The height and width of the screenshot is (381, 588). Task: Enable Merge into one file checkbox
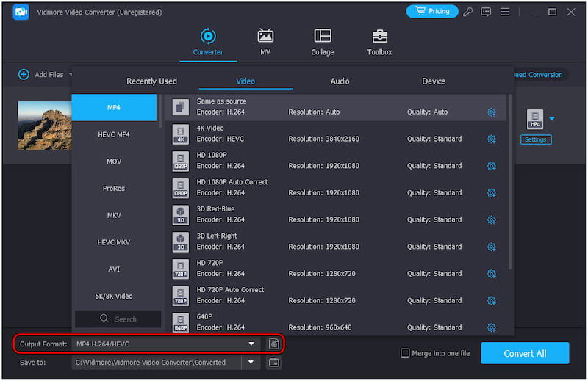pos(405,353)
